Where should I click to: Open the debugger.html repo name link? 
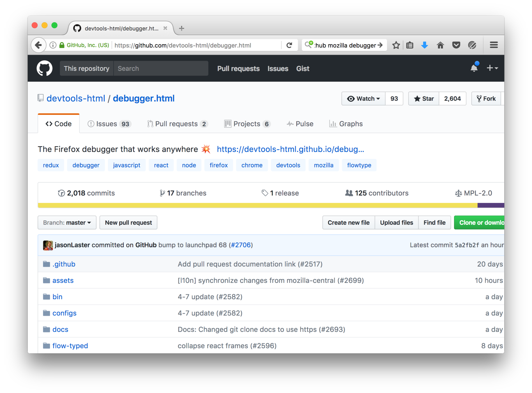144,98
